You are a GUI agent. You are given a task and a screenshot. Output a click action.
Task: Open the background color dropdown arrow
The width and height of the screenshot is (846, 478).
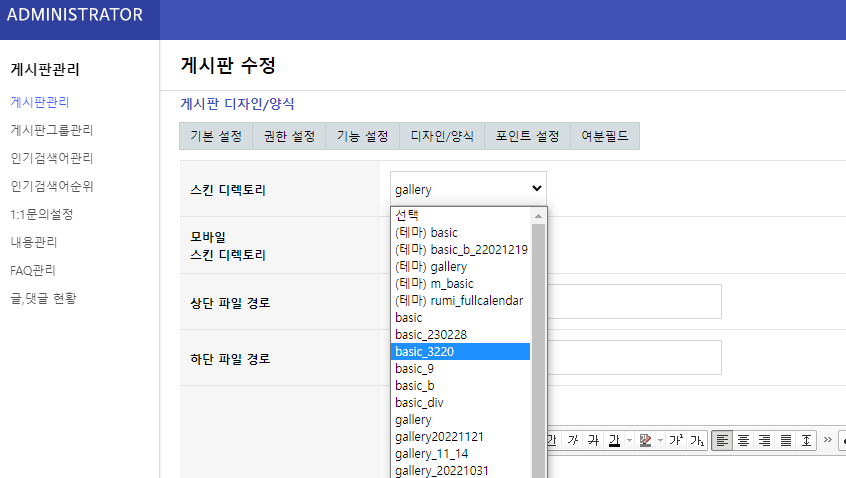658,440
